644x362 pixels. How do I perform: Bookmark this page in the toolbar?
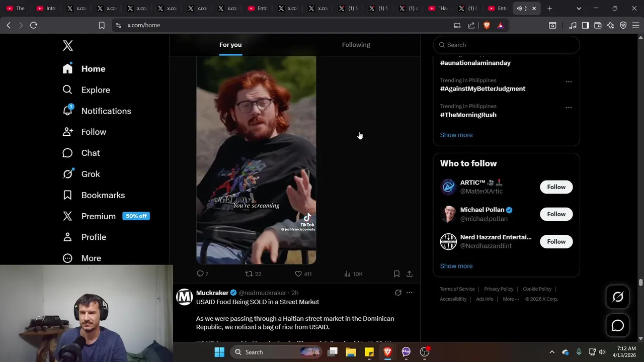click(102, 25)
